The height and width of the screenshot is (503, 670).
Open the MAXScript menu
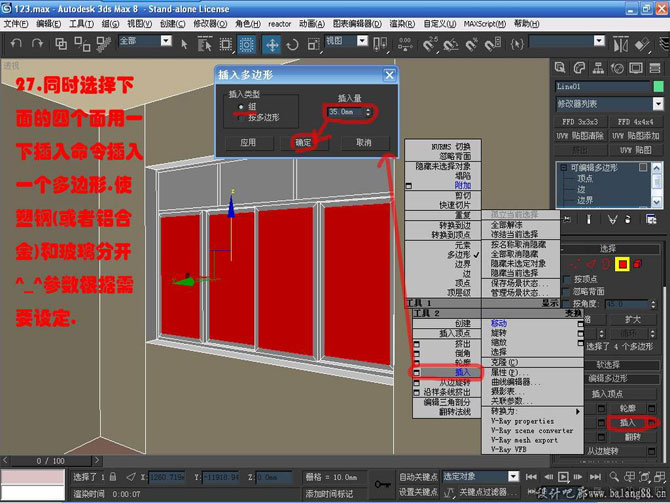click(485, 24)
